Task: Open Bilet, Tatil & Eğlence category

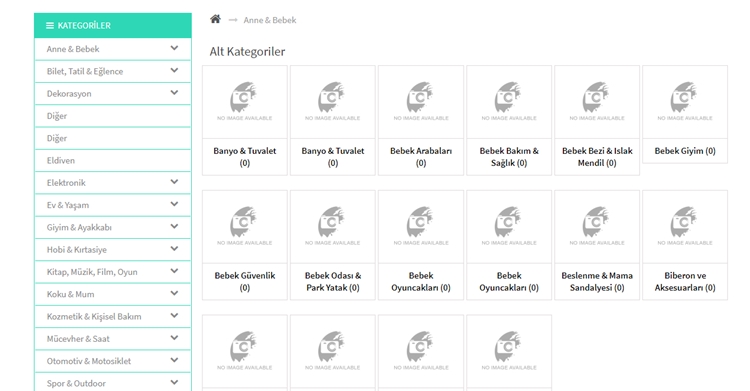Action: tap(85, 71)
